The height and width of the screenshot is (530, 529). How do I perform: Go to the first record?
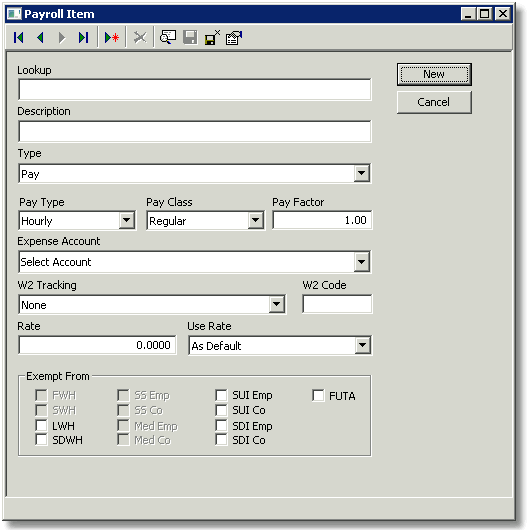click(19, 38)
